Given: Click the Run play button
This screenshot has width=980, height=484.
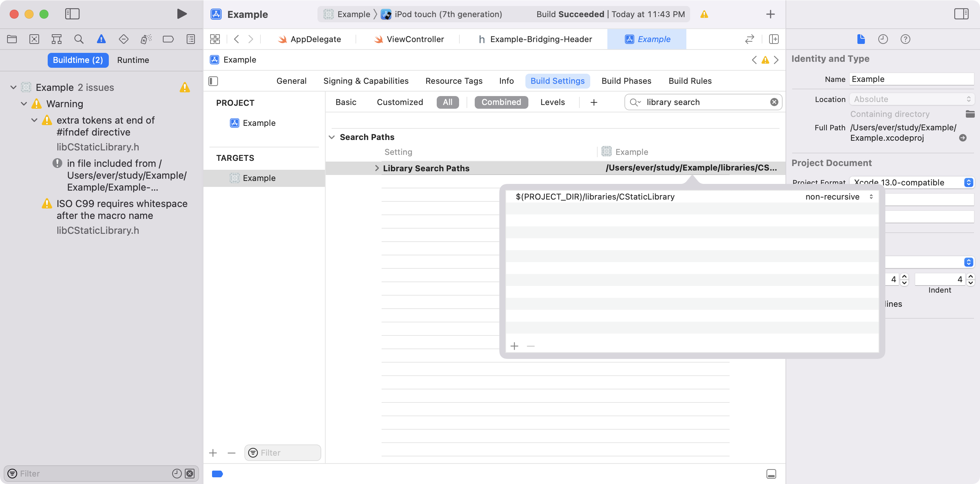Looking at the screenshot, I should click(182, 14).
